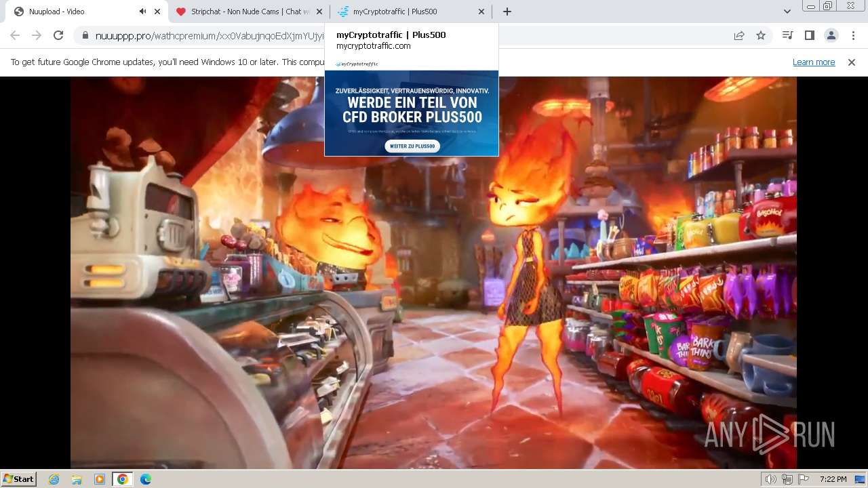This screenshot has height=488, width=868.
Task: Close the Nuupload - Video tab
Action: (157, 12)
